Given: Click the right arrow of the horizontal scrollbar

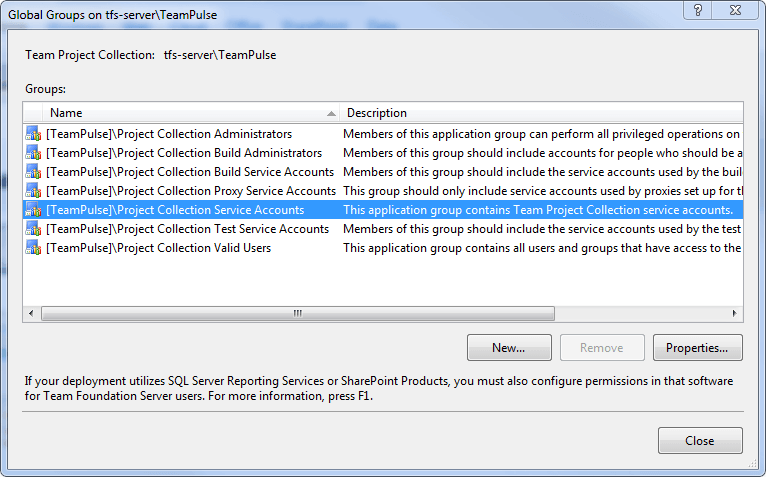Looking at the screenshot, I should click(x=734, y=313).
